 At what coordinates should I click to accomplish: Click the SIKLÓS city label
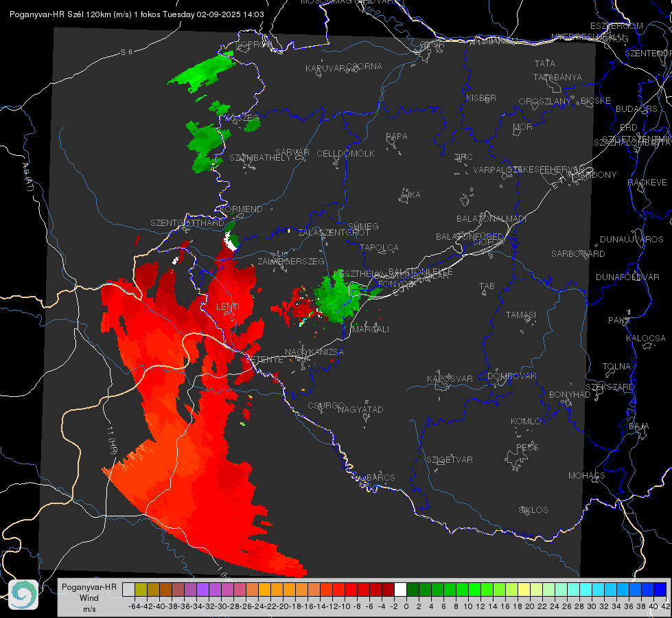point(533,510)
